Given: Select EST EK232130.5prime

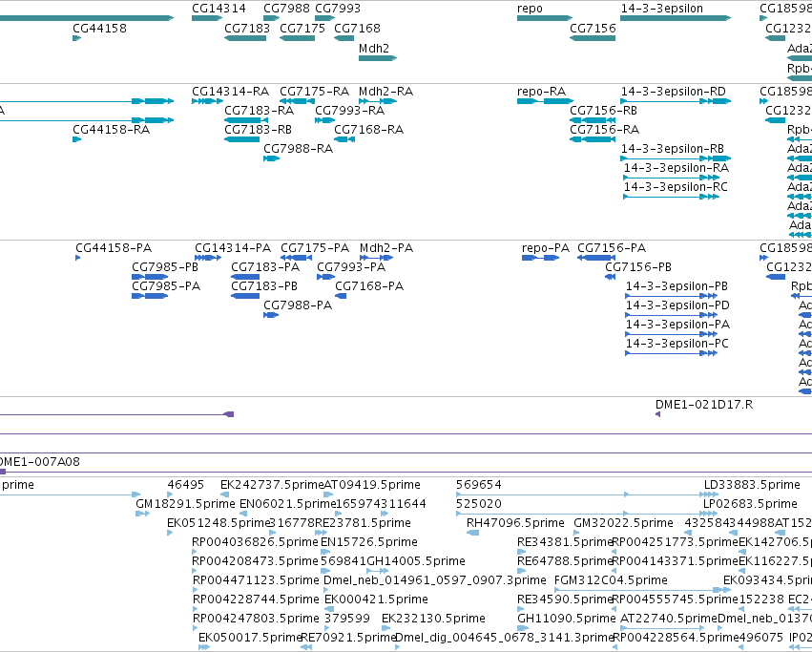Looking at the screenshot, I should (433, 619).
